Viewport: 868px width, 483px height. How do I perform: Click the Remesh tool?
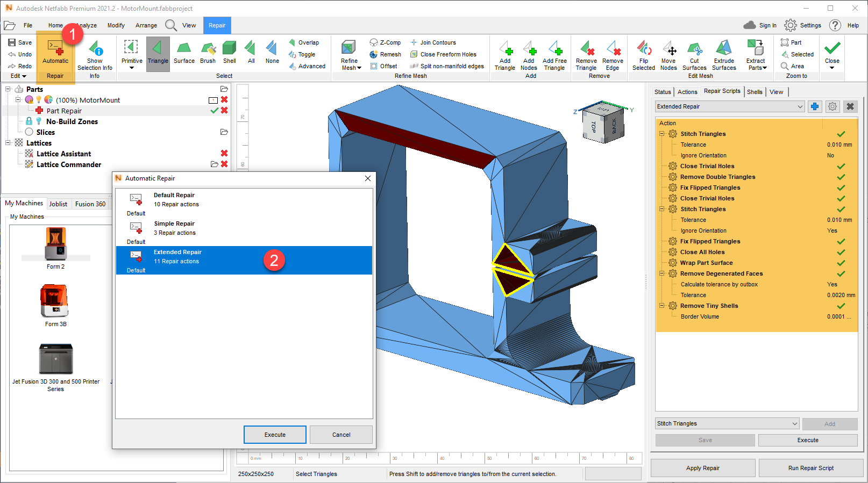click(385, 54)
